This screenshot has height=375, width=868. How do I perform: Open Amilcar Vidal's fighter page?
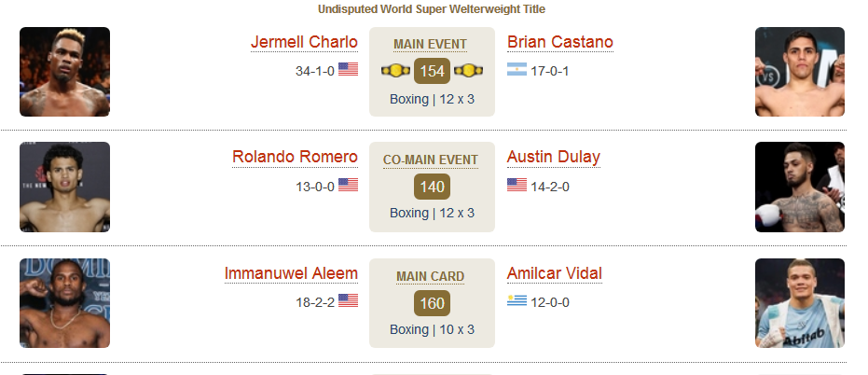(x=555, y=273)
